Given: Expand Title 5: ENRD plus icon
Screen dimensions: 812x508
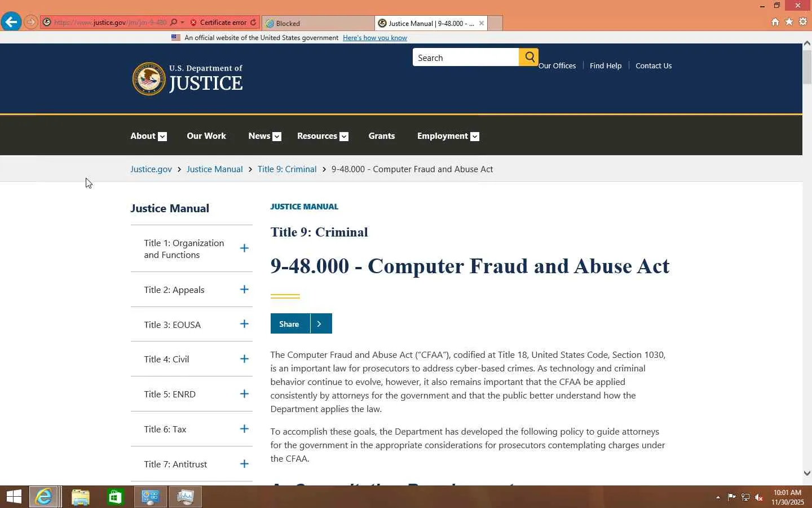Looking at the screenshot, I should pyautogui.click(x=244, y=394).
